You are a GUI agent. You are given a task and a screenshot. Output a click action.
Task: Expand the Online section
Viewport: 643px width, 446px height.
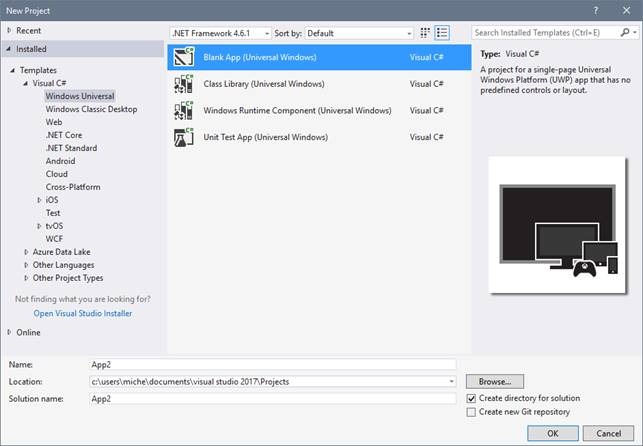pyautogui.click(x=10, y=332)
